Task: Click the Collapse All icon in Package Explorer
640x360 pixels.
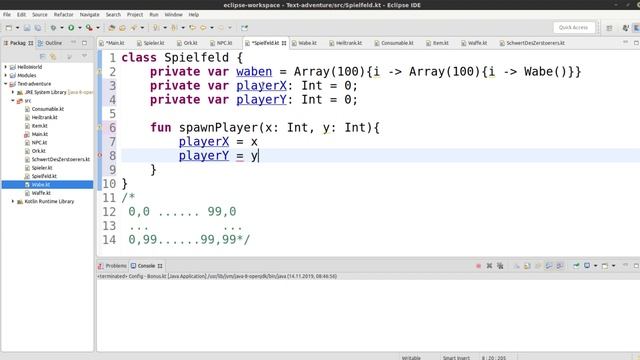Action: (42, 56)
